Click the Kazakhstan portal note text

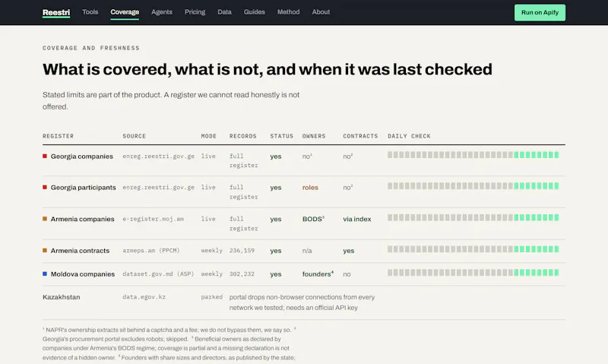pyautogui.click(x=302, y=302)
